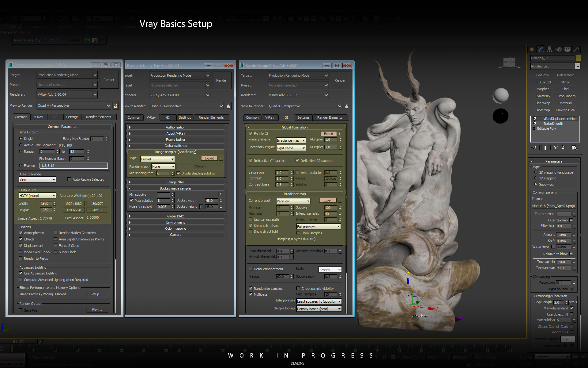Click help question mark in Global illumination rollout
588x368 pixels.
[x=339, y=134]
